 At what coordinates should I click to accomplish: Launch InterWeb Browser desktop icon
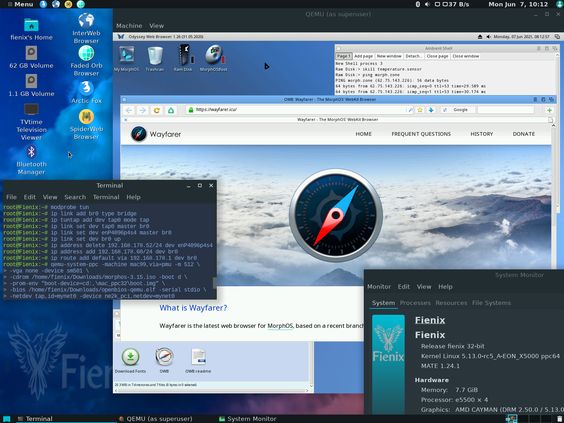[x=86, y=20]
